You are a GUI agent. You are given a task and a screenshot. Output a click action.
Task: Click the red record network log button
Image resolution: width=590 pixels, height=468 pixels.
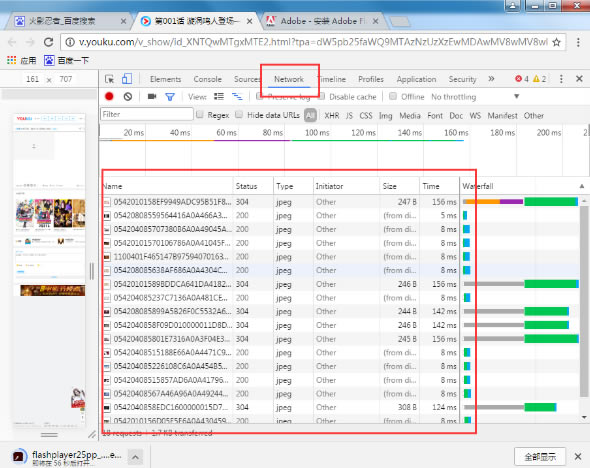coord(109,97)
